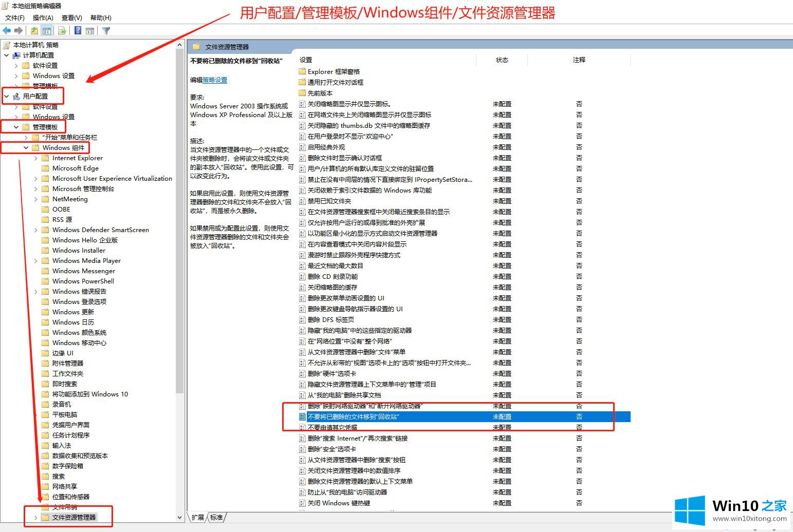Click tree pane scrollbar down arrow

click(179, 518)
